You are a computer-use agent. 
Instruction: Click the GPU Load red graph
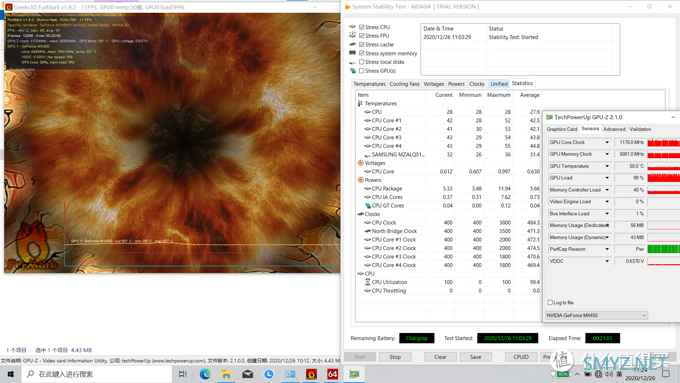(664, 178)
